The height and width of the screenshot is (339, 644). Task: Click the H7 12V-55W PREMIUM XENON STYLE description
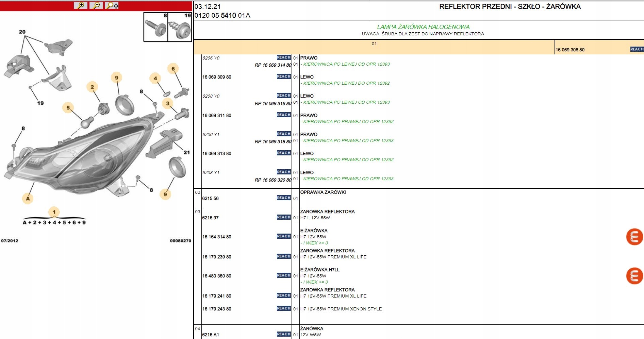tap(341, 309)
